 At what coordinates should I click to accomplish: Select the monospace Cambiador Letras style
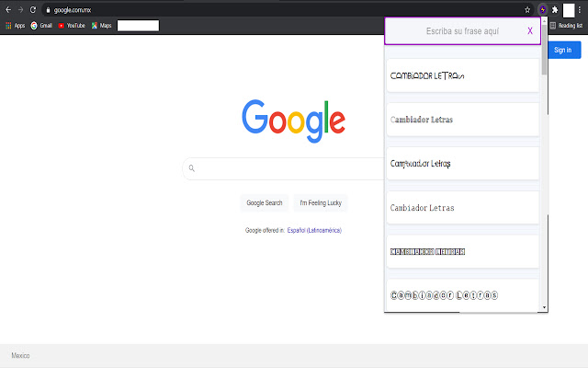[x=463, y=208]
